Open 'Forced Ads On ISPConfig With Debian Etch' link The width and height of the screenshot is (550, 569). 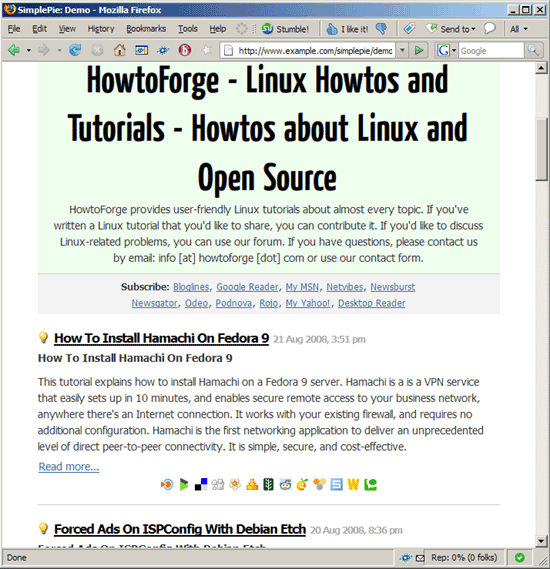pyautogui.click(x=180, y=529)
